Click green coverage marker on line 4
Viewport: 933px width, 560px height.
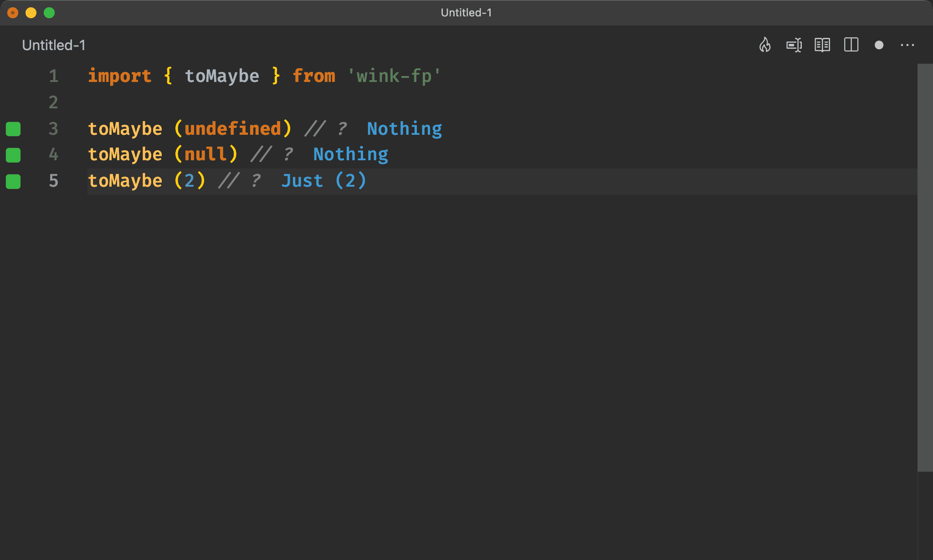click(x=13, y=155)
